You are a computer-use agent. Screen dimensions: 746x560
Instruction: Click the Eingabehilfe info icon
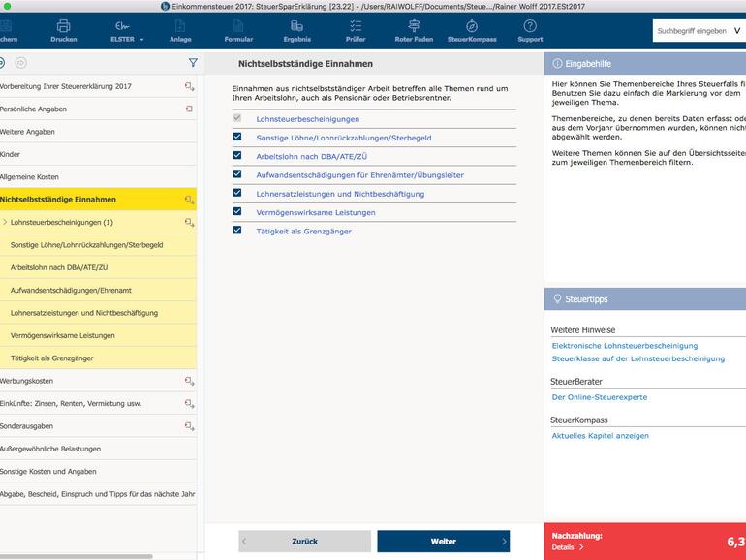[x=557, y=63]
